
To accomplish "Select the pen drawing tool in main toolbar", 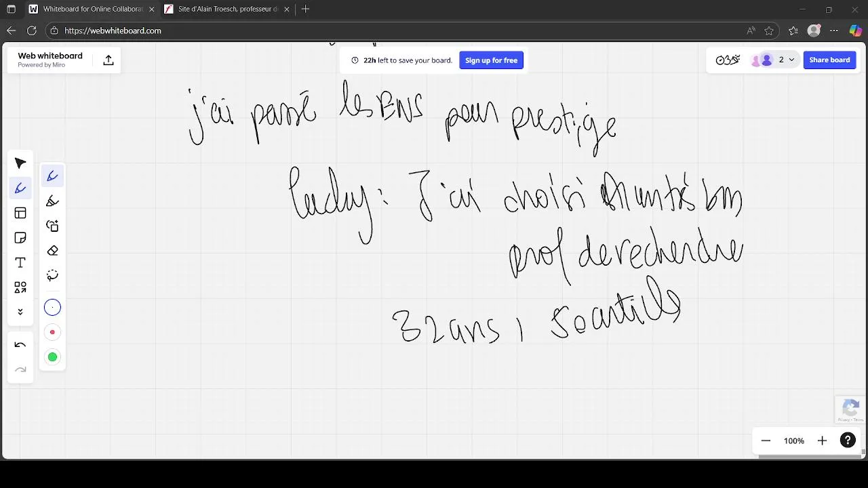I will pos(20,188).
